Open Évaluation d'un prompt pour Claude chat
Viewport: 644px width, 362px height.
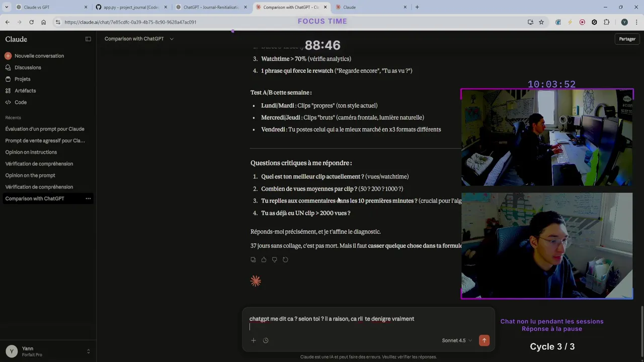[45, 129]
